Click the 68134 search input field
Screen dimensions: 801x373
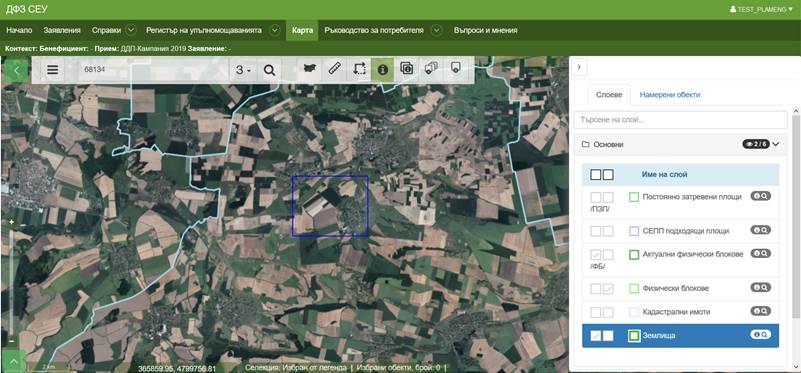click(153, 70)
